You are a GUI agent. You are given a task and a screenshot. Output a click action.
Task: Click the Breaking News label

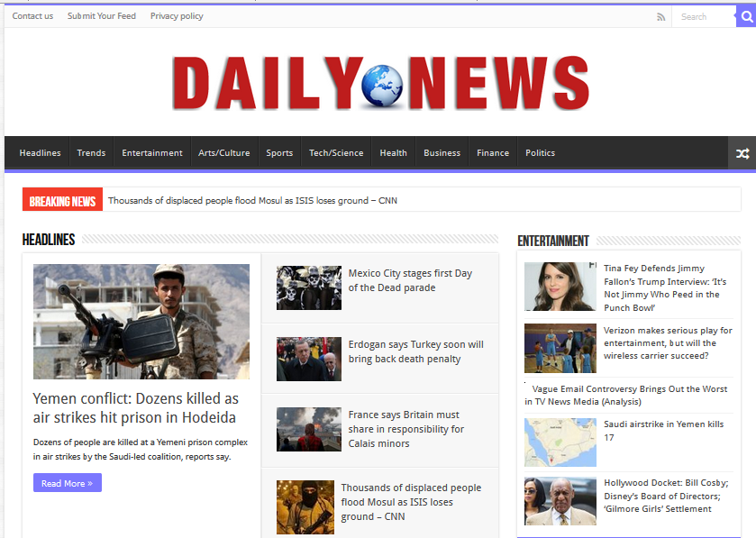pyautogui.click(x=63, y=200)
